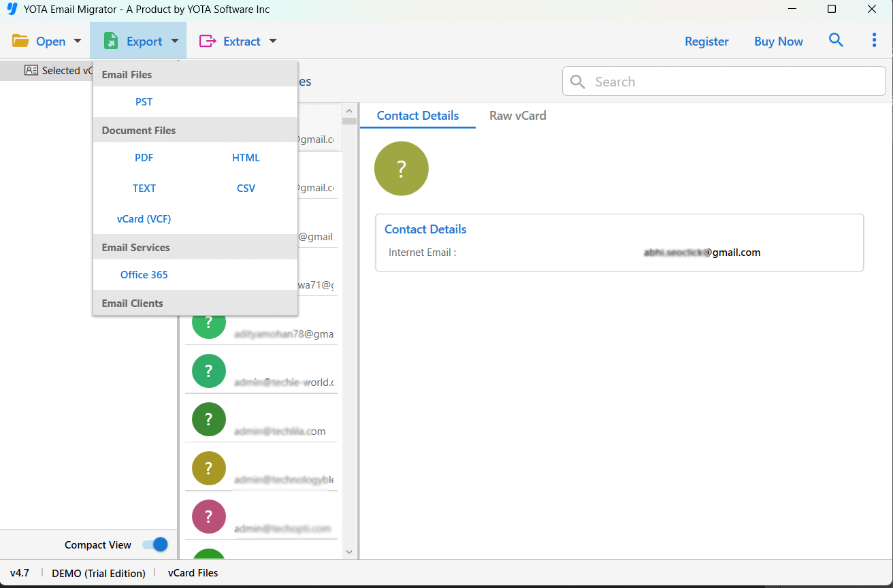Click the Register link

pyautogui.click(x=707, y=42)
